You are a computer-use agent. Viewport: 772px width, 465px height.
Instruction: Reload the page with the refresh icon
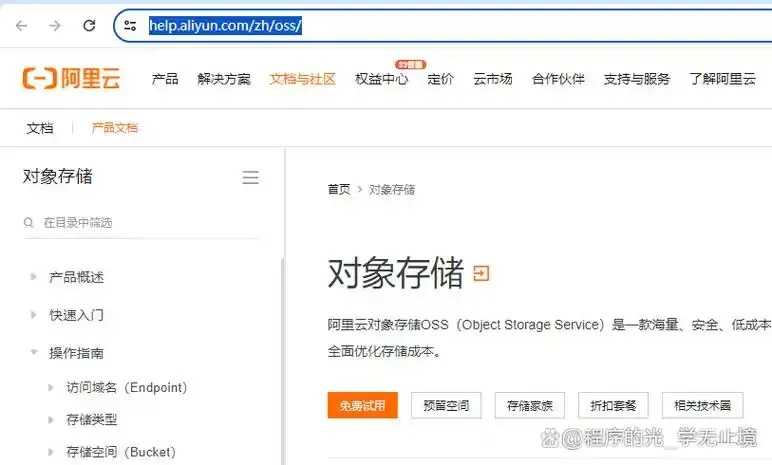click(x=89, y=25)
